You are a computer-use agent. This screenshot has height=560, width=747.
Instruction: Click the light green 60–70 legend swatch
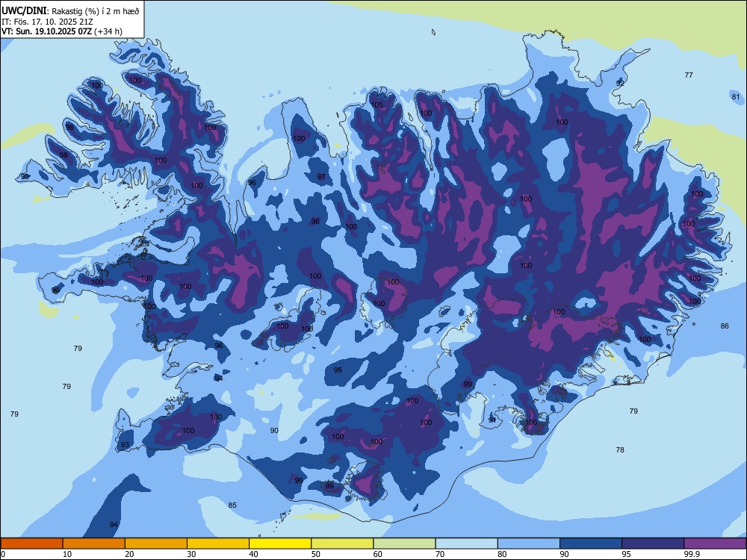click(404, 544)
